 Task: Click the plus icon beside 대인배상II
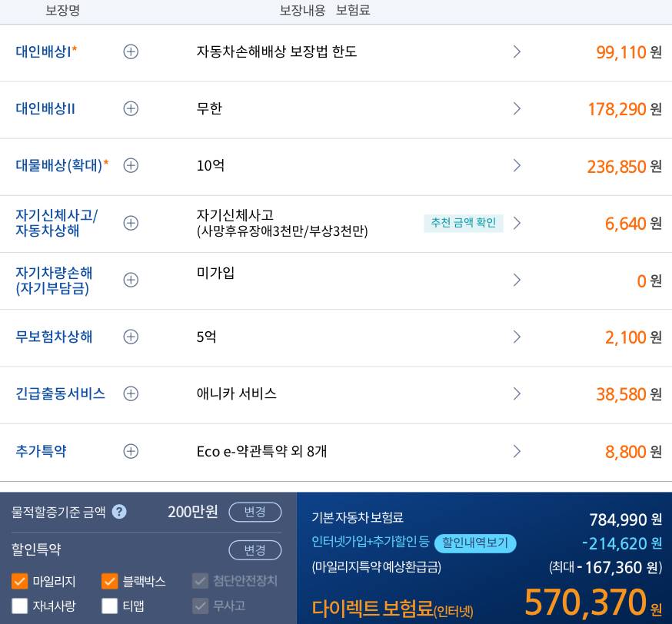click(131, 108)
